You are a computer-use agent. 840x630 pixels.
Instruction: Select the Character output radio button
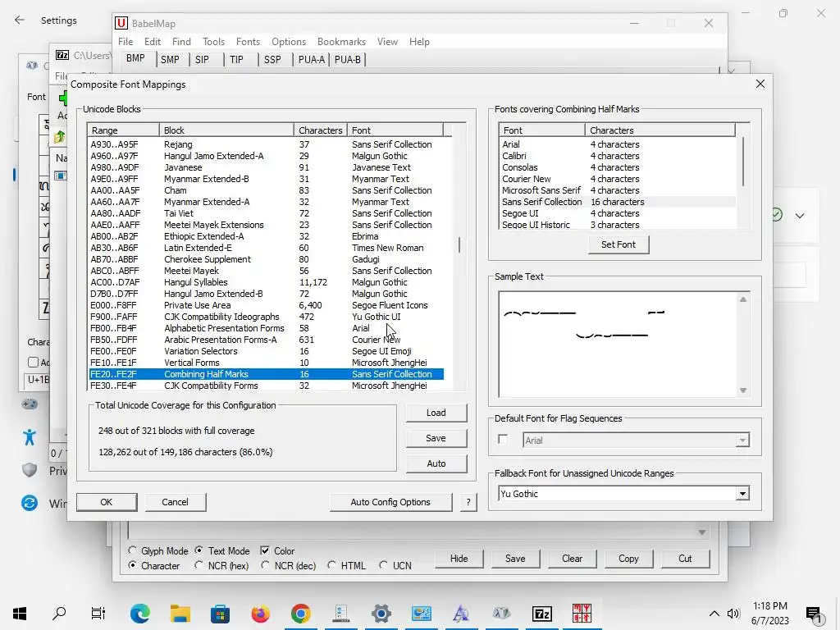click(132, 565)
